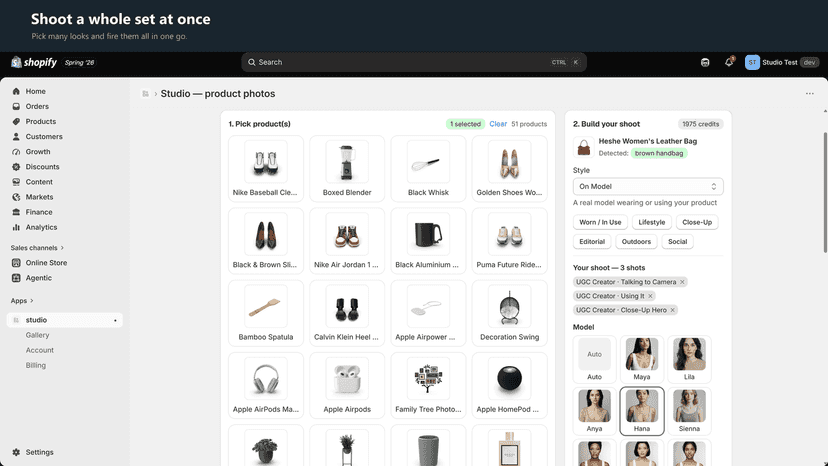
Task: Open the Sidekick assistant icon in top bar
Action: point(705,62)
